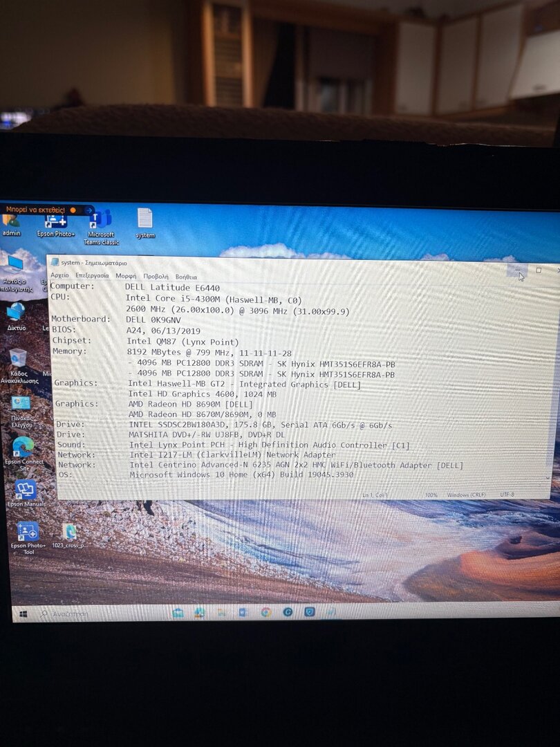The height and width of the screenshot is (747, 560).
Task: Click the 'MATSHITA DVD+/-RW UJ8FB' drive line
Action: pos(207,434)
